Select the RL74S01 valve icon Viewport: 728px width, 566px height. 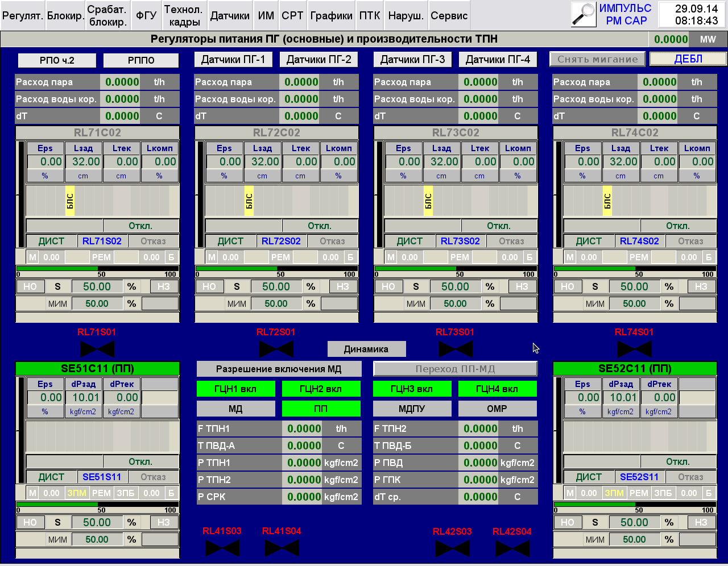[x=635, y=349]
